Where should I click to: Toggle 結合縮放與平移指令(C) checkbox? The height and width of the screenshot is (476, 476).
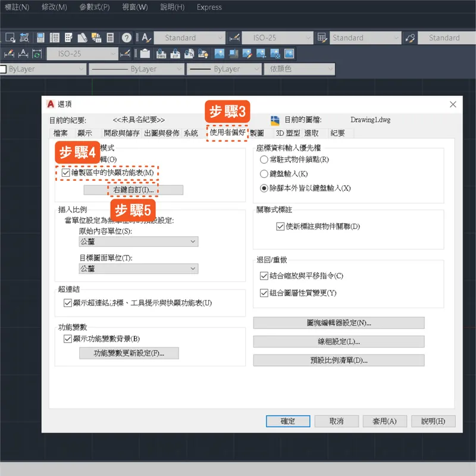264,275
